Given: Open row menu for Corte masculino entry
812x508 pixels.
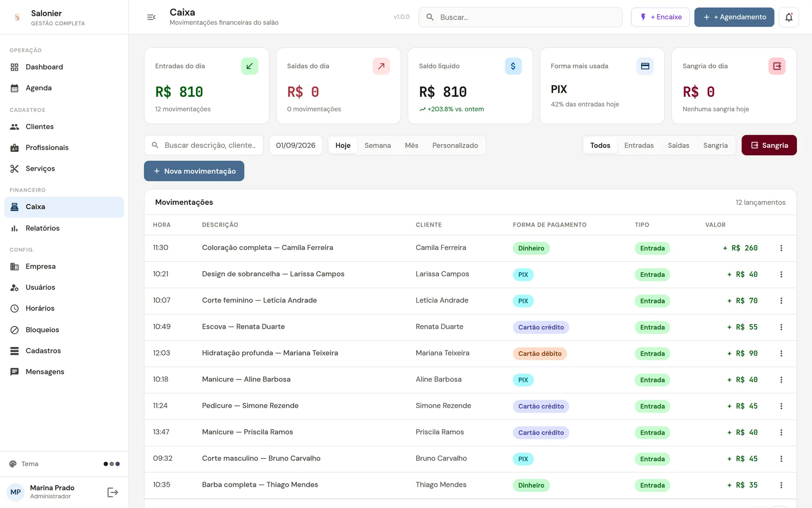Looking at the screenshot, I should coord(781,459).
